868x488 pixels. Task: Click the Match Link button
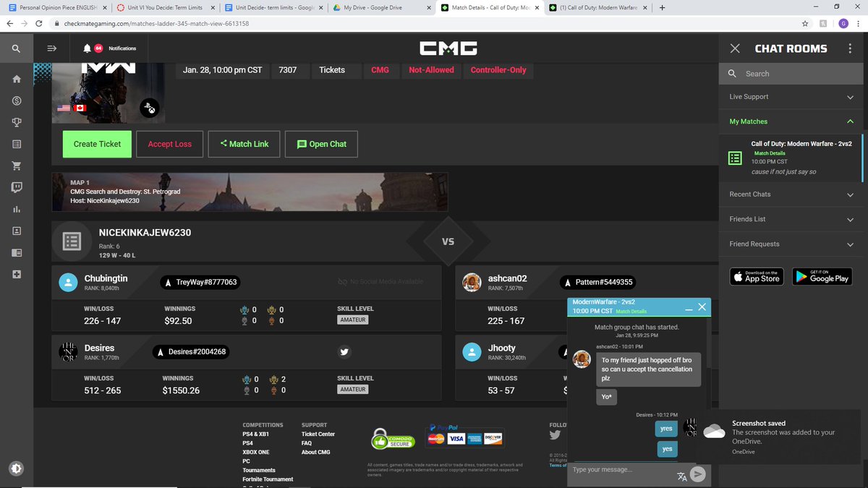244,144
